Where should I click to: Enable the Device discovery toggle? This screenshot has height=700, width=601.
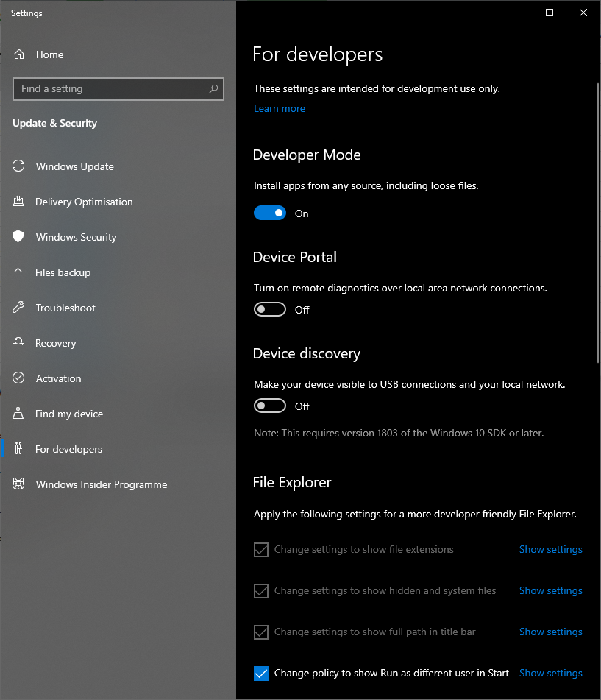[270, 406]
